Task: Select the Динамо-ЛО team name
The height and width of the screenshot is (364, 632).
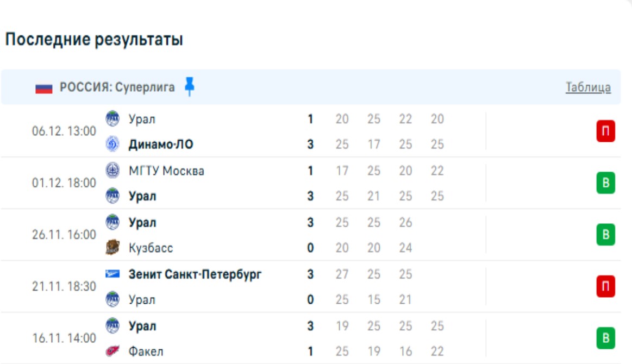Action: click(x=161, y=145)
